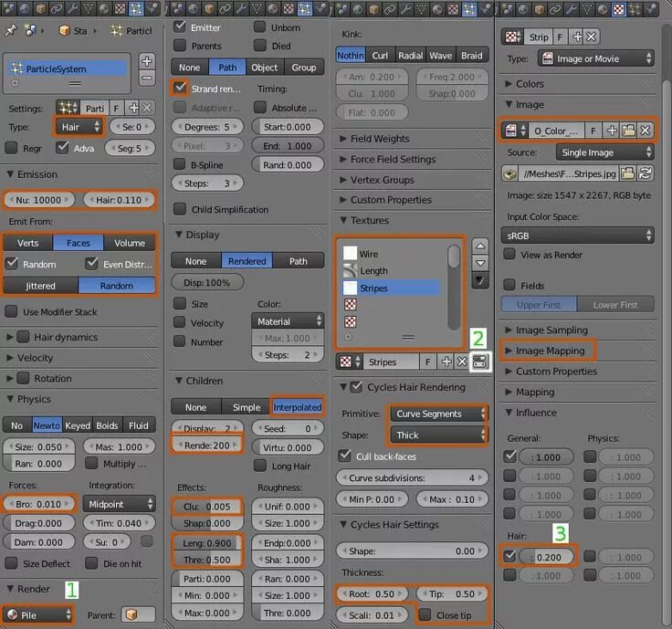Toggle Cull back-faces checkbox
Viewport: 672px width, 629px height.
pyautogui.click(x=344, y=456)
